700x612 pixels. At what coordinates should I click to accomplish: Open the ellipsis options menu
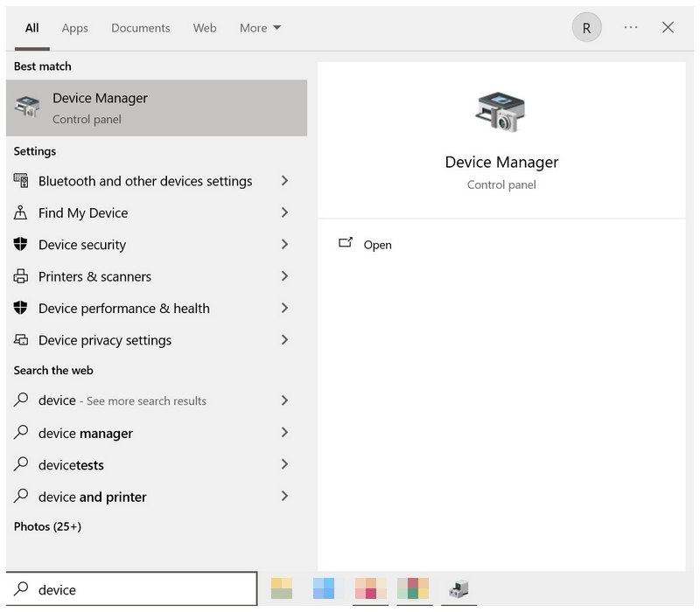631,27
